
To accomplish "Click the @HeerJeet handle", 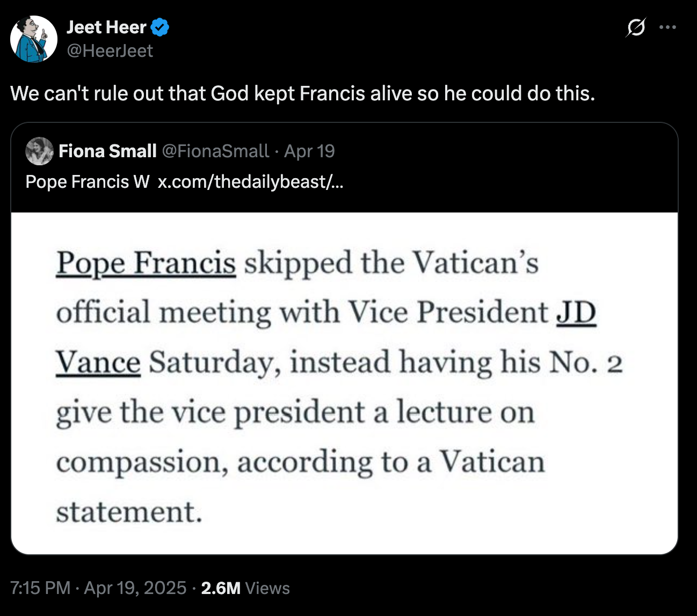I will 110,51.
